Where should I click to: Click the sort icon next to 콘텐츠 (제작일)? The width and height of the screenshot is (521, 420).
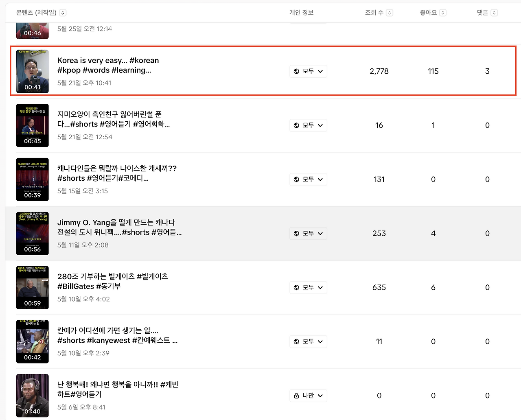(x=63, y=13)
